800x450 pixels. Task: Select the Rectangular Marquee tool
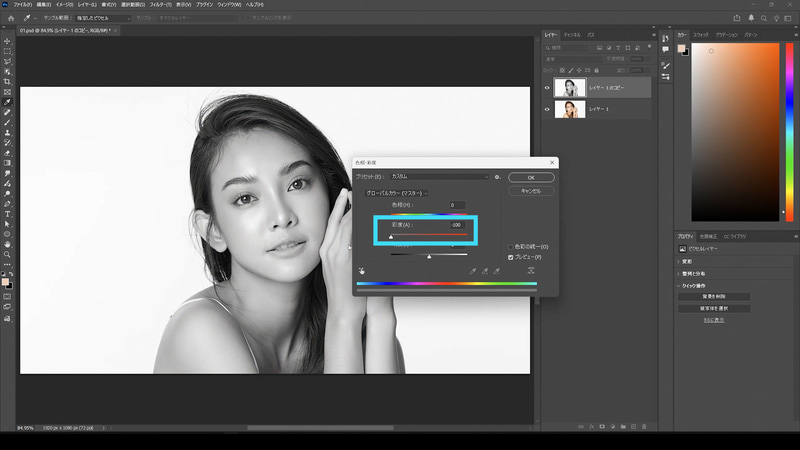point(7,52)
